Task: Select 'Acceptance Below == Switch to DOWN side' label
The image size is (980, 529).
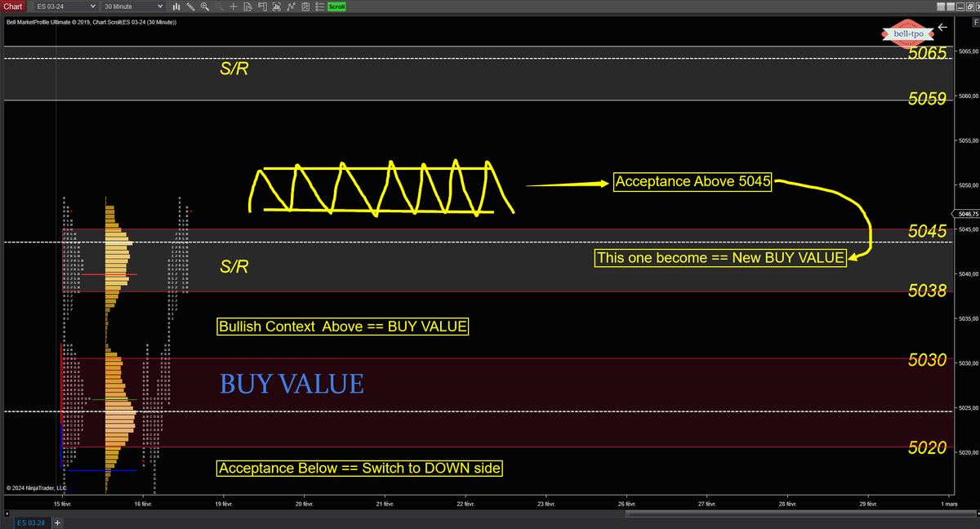Action: [359, 468]
